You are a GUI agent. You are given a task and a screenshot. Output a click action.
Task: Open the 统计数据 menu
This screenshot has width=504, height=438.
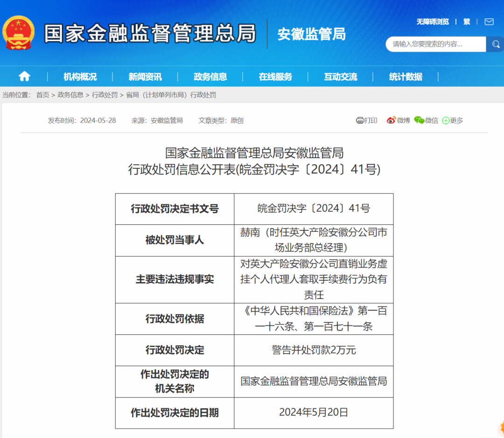pos(406,77)
